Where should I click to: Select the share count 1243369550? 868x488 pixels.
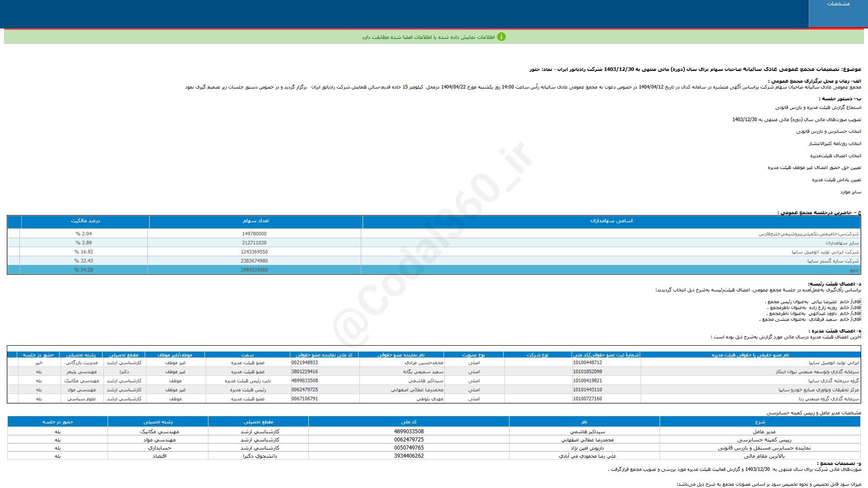click(x=254, y=252)
